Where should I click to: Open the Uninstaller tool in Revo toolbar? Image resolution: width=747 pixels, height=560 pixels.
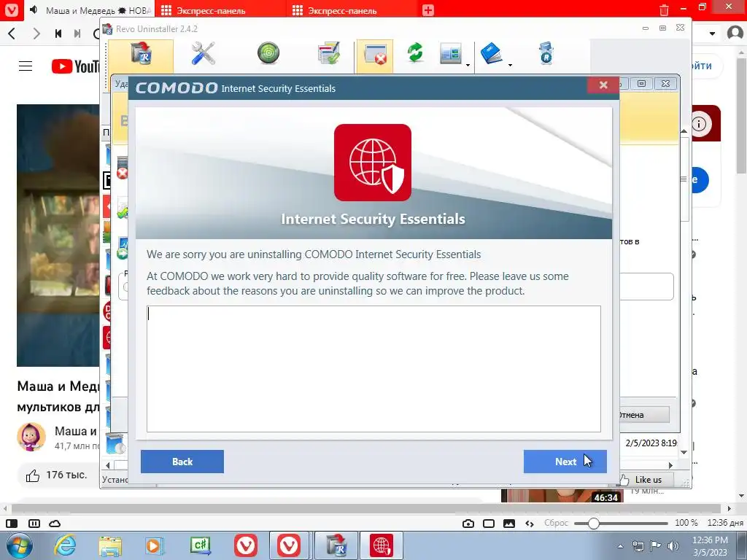[141, 54]
